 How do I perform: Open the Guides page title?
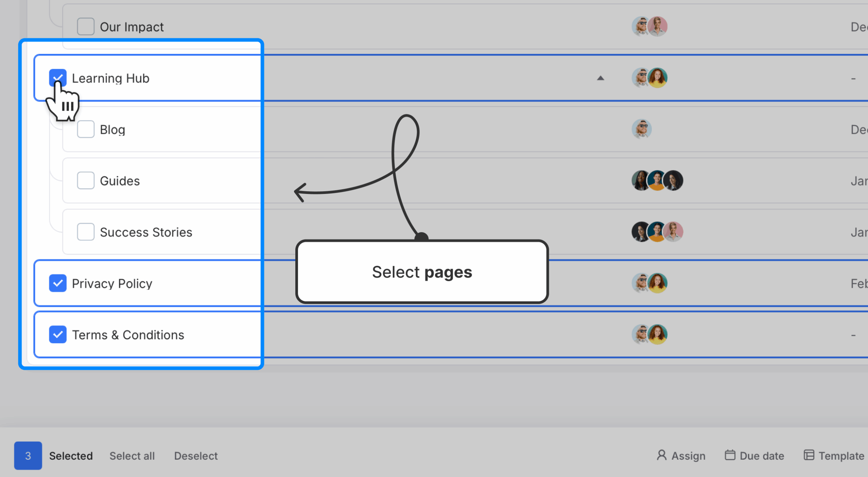120,181
